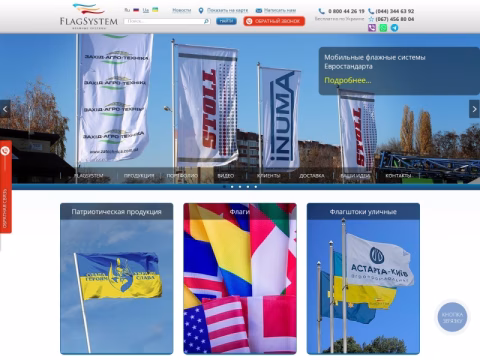The width and height of the screenshot is (480, 360).
Task: Open the Обратная связь side tab
Action: [x=6, y=187]
